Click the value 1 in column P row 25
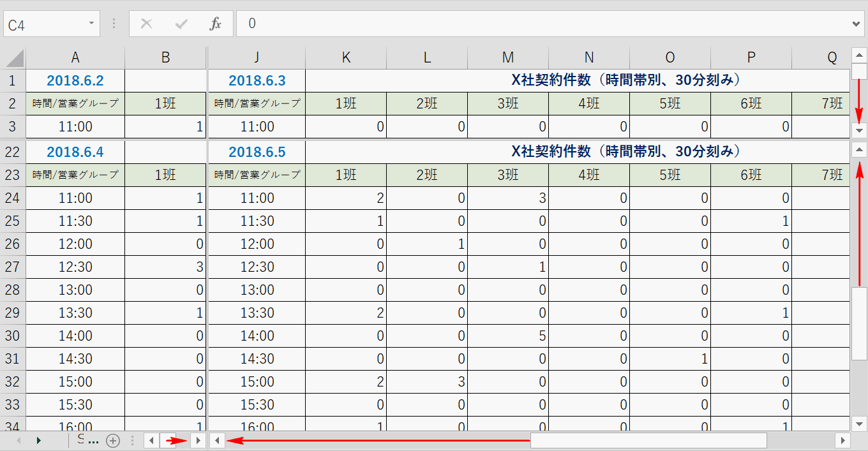This screenshot has height=451, width=868. click(x=751, y=221)
